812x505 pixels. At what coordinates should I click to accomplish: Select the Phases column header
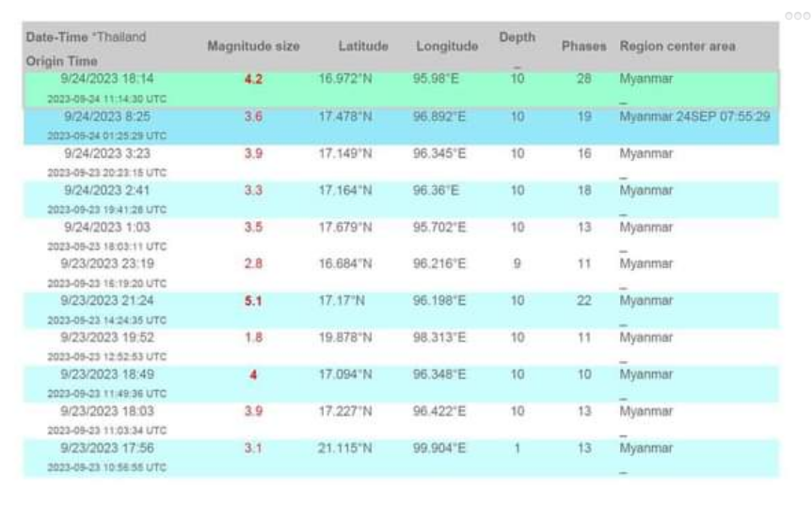pos(583,46)
